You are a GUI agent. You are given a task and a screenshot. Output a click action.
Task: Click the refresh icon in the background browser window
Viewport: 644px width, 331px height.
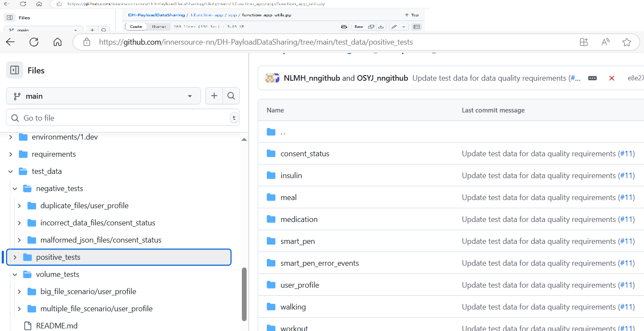(x=23, y=3)
